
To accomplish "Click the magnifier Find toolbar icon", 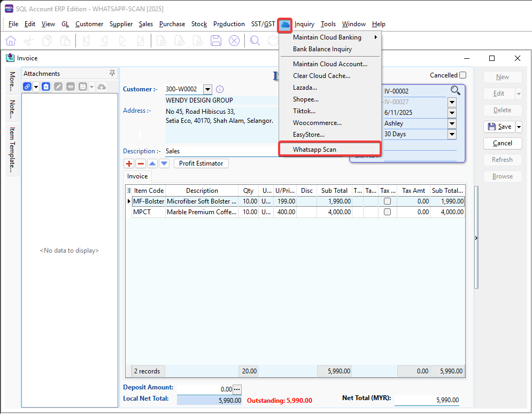I will (255, 41).
